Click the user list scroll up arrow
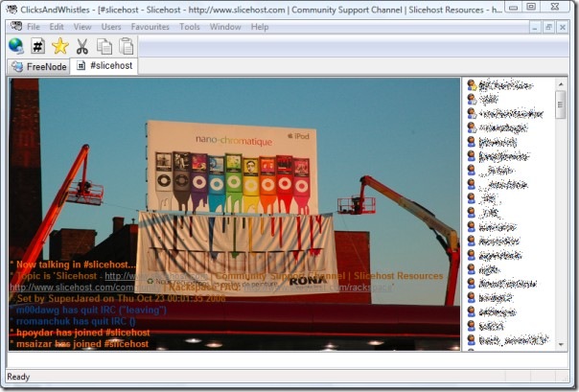This screenshot has height=392, width=579. 561,84
